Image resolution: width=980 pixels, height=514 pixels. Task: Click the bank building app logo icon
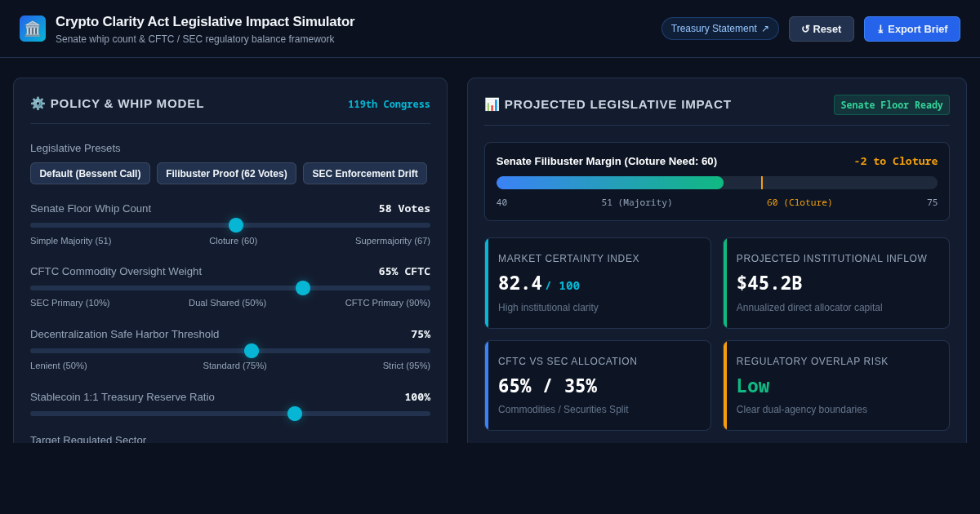pos(33,29)
